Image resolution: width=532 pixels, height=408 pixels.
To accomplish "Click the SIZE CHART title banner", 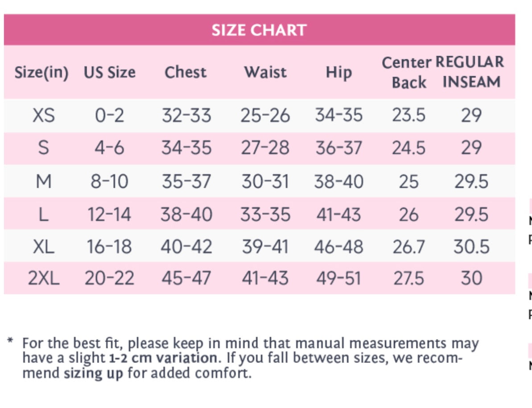I will [x=259, y=30].
